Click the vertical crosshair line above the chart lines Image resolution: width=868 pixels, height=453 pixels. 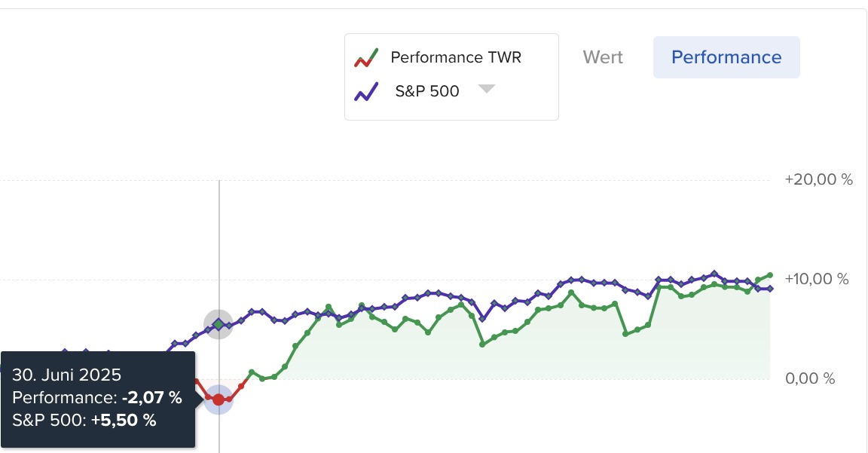click(x=219, y=241)
